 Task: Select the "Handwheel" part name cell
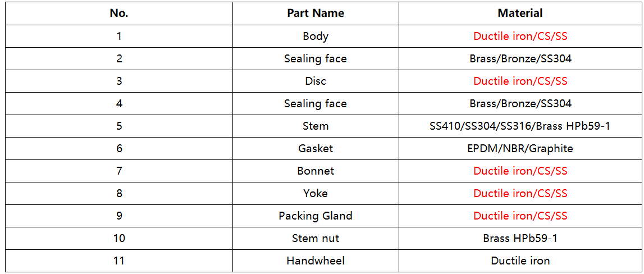316,261
